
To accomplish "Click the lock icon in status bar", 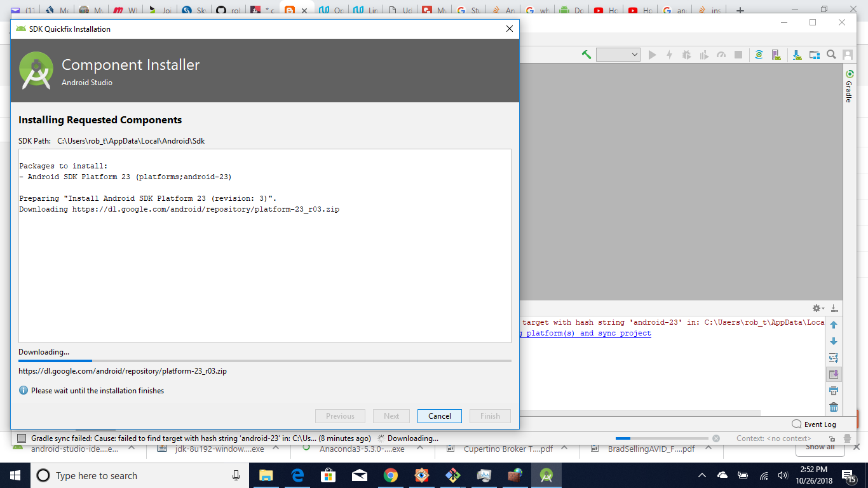I will (831, 438).
